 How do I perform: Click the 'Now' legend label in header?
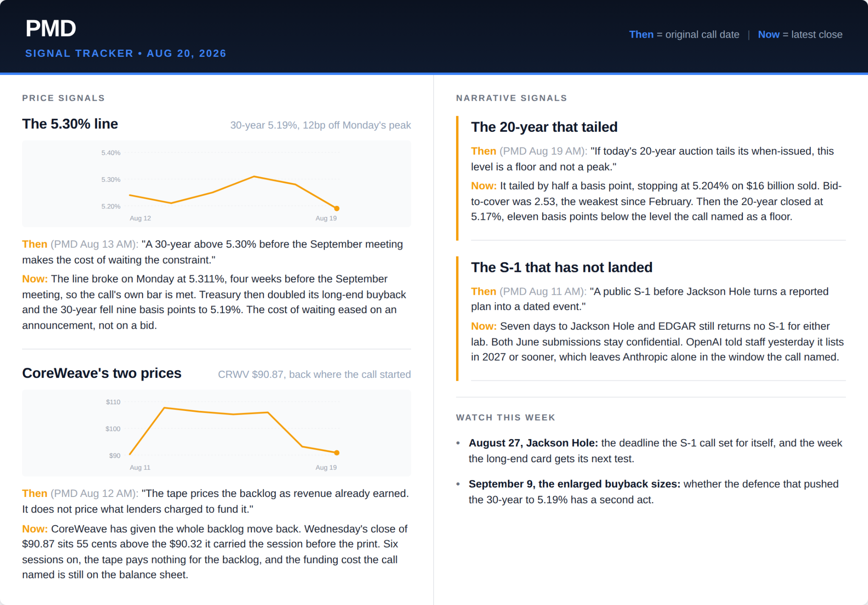click(x=768, y=34)
